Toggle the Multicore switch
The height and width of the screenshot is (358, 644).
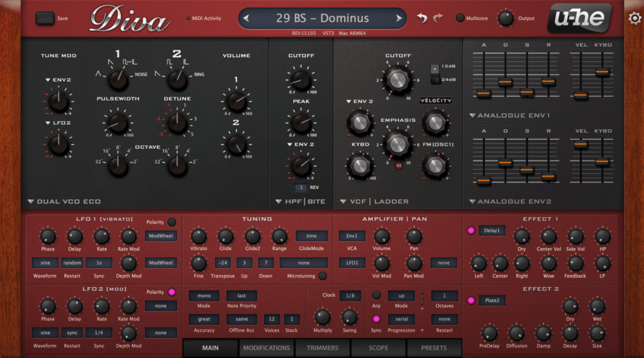coord(460,18)
